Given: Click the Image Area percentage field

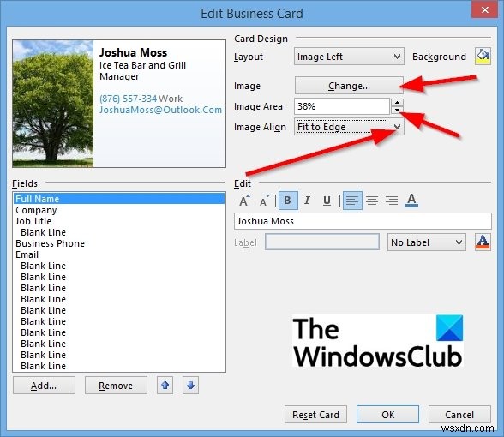Looking at the screenshot, I should click(342, 106).
